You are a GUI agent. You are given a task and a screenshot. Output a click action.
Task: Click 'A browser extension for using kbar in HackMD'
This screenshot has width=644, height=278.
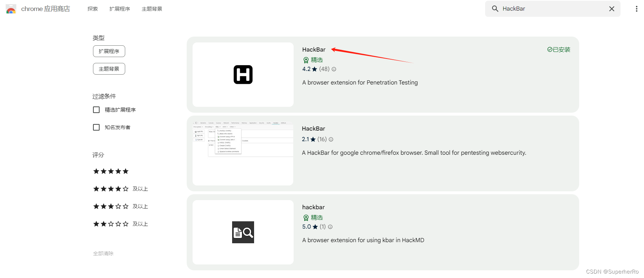pos(363,240)
